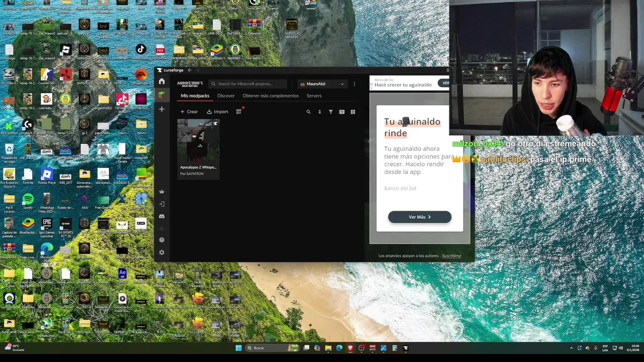Open CurseForge settings gear
Viewport: 644px width, 362px height.
coord(162,252)
